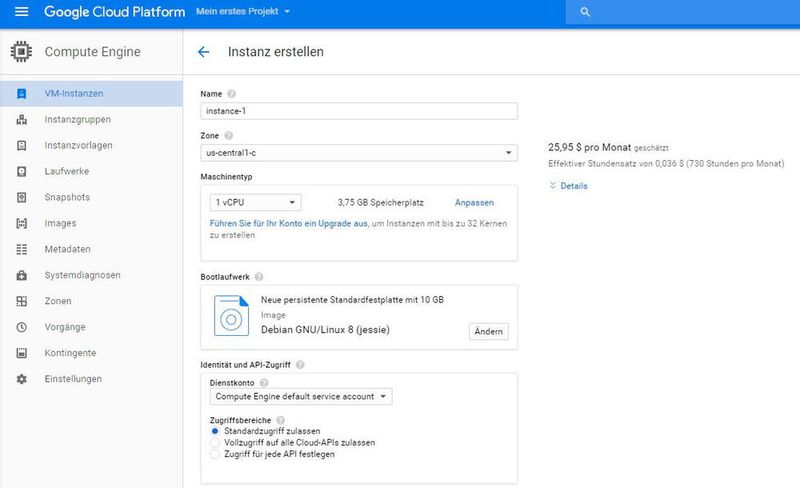
Task: Click the boot disk image icon
Action: (x=232, y=315)
